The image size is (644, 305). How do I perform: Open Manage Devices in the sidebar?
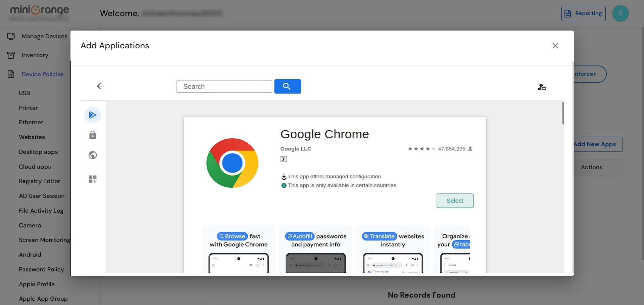pos(44,36)
